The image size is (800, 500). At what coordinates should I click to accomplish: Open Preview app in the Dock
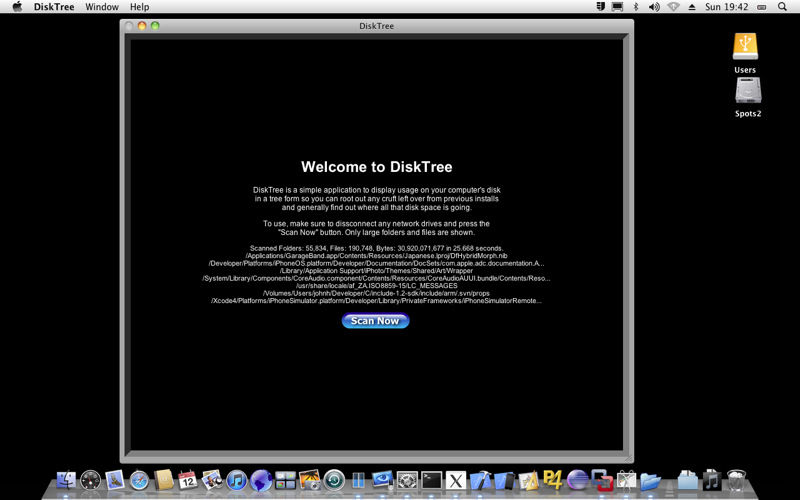212,480
